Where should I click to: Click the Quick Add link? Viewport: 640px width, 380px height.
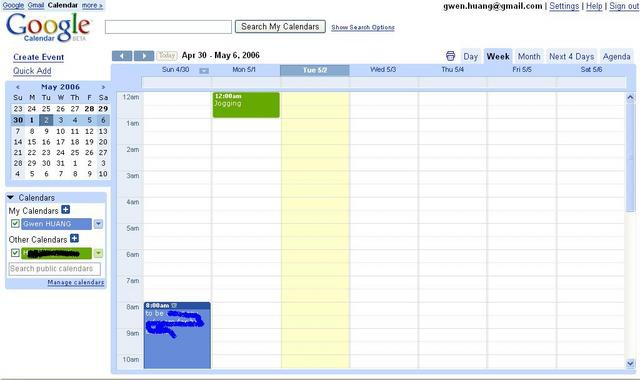click(32, 71)
